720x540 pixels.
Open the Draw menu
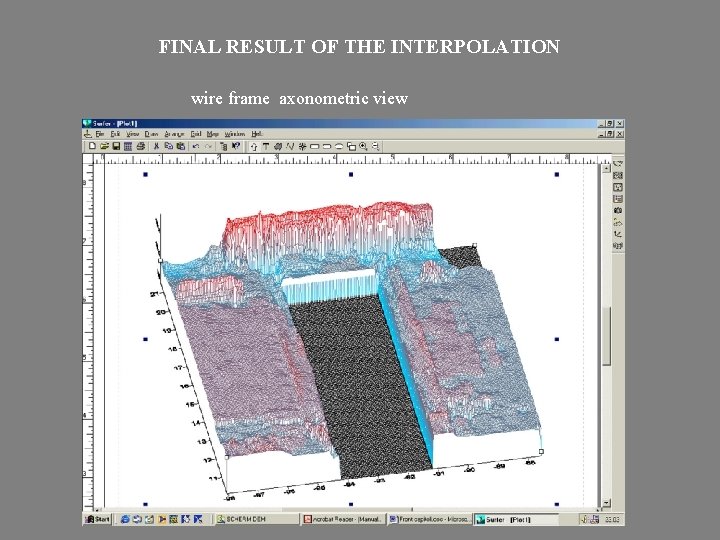[x=151, y=134]
